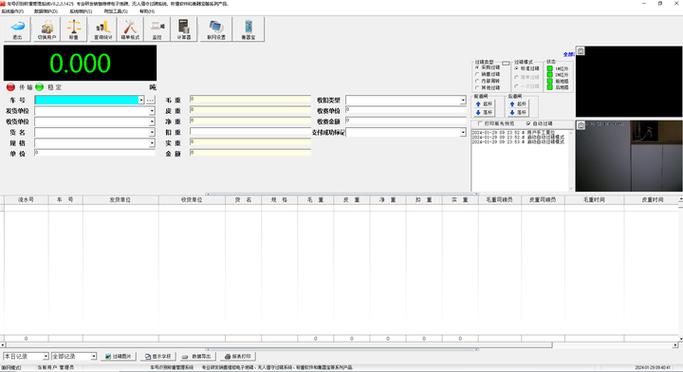Open the 全部记录 all records dropdown
The height and width of the screenshot is (372, 683).
[93, 356]
